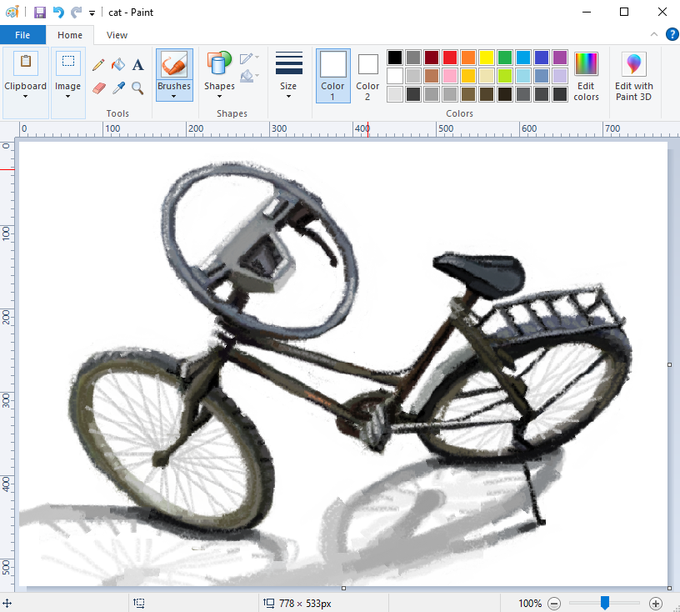Click the Size line thickness icon
The image size is (680, 612).
(289, 63)
